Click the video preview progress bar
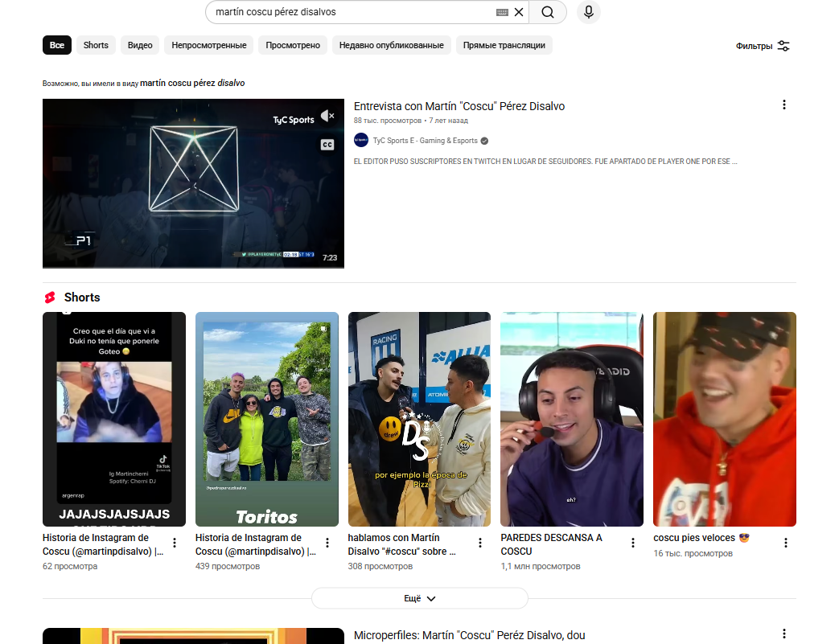The width and height of the screenshot is (839, 644). click(193, 267)
